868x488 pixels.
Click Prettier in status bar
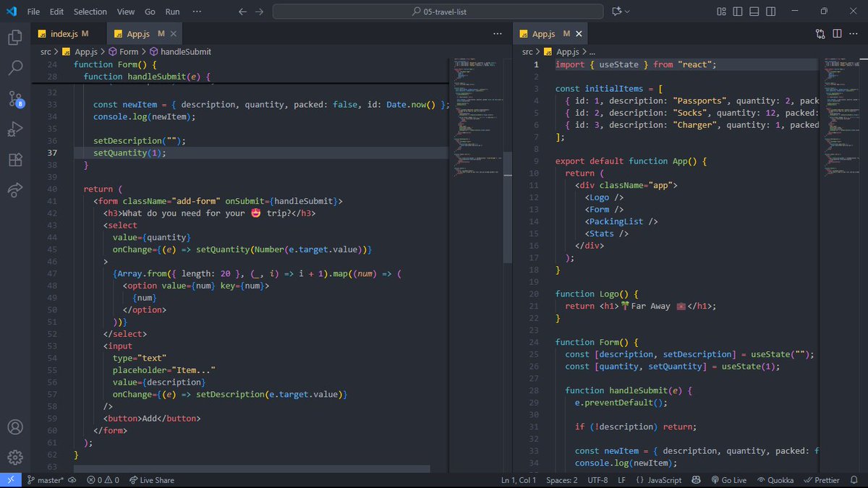821,480
